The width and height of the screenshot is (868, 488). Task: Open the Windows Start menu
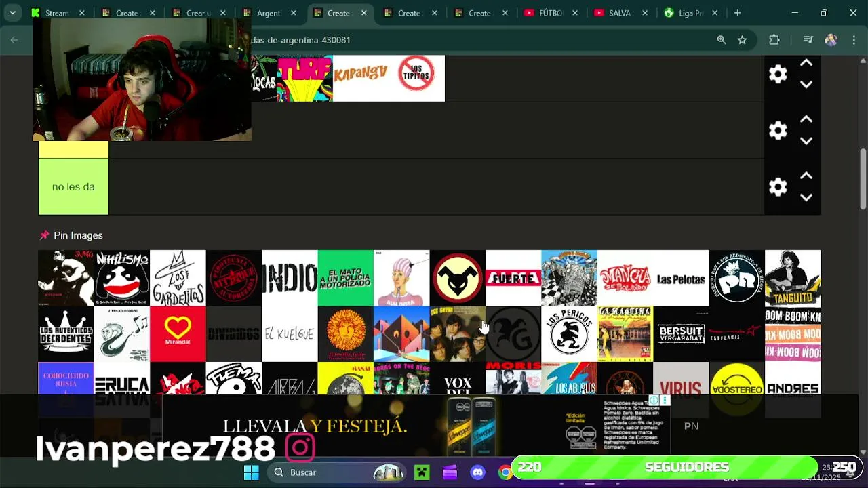252,472
